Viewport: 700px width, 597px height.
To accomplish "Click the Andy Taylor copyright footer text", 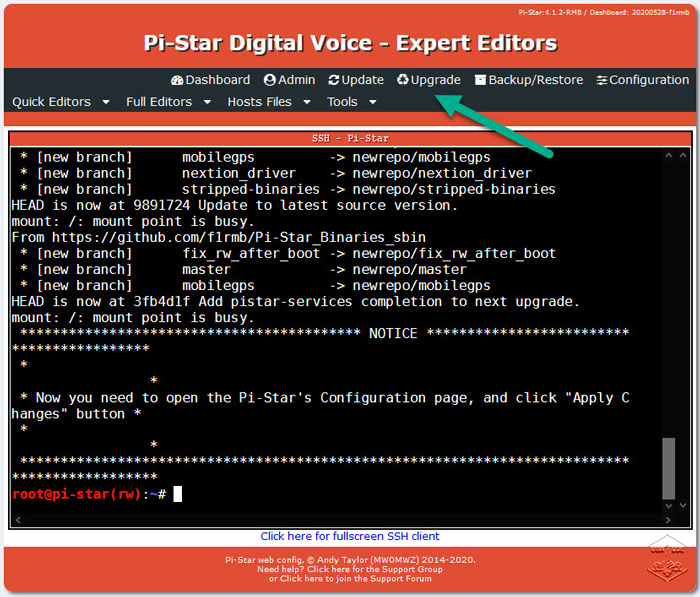I will tap(350, 560).
